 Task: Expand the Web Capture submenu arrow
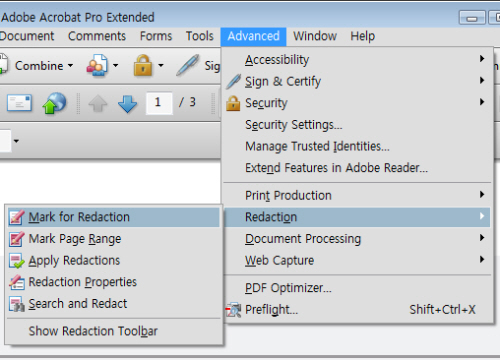(x=482, y=259)
